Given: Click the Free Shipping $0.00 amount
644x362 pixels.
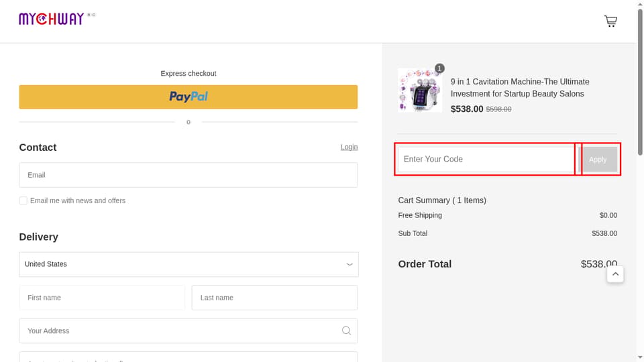Looking at the screenshot, I should coord(608,215).
